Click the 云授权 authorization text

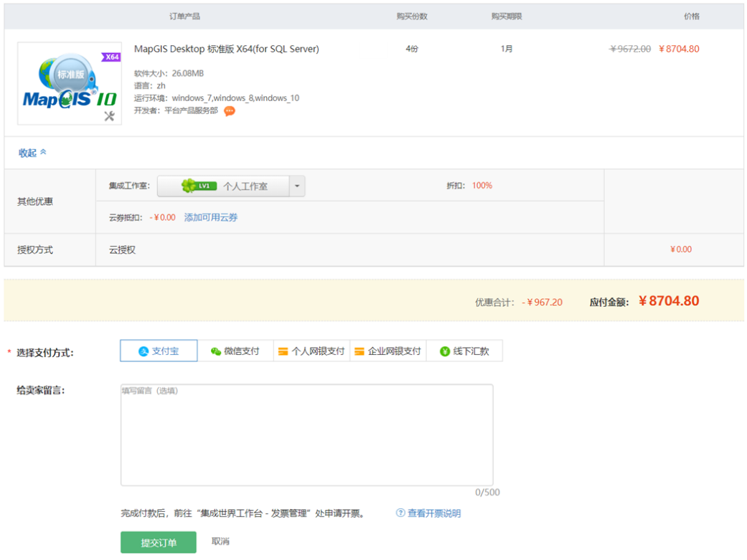[x=123, y=250]
